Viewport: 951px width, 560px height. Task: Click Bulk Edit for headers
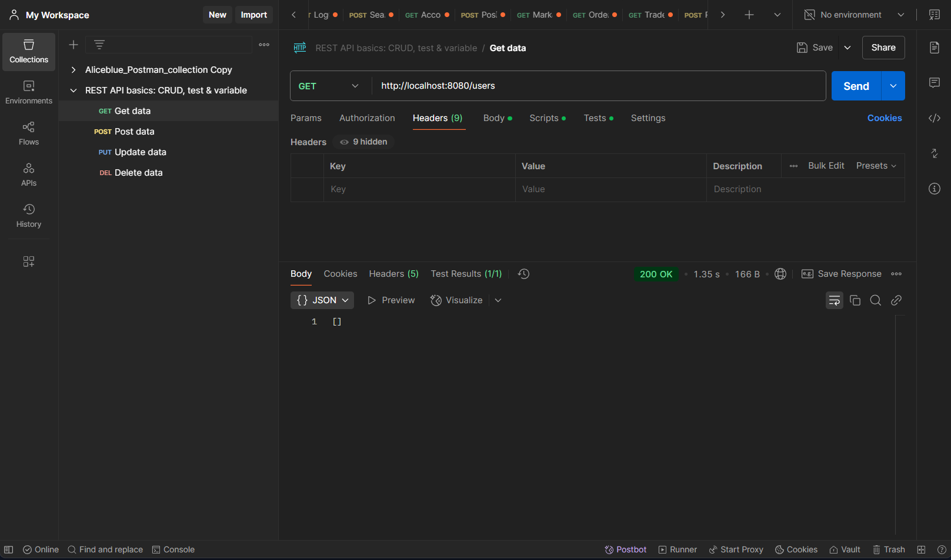826,166
